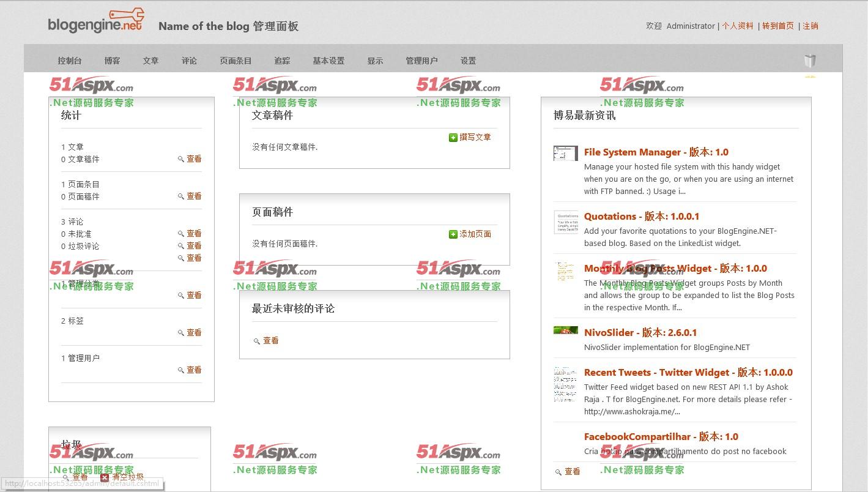Image resolution: width=868 pixels, height=492 pixels.
Task: Click the 博易最新资讯 panel heading
Action: (585, 115)
